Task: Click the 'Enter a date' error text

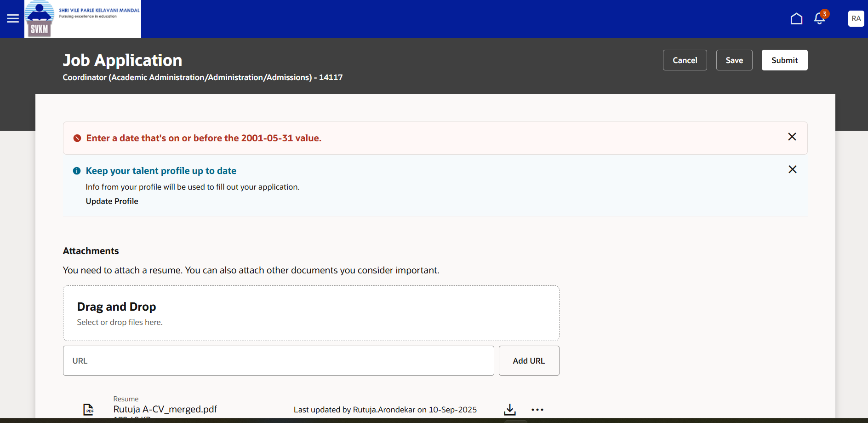Action: click(204, 138)
